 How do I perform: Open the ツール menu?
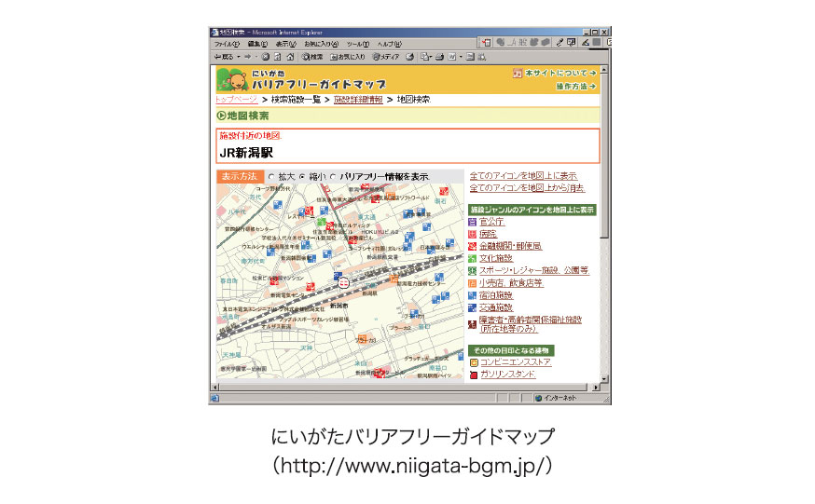(x=357, y=44)
